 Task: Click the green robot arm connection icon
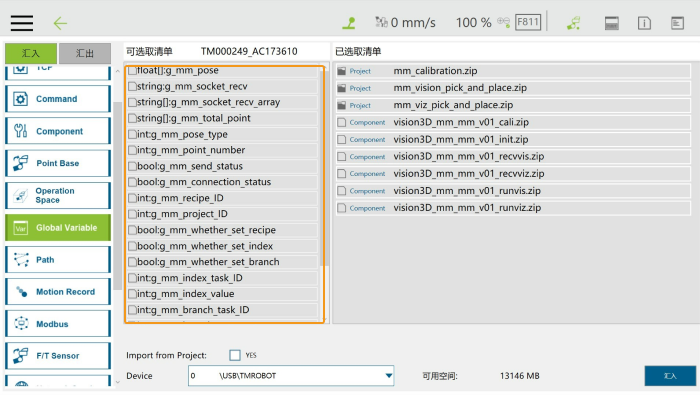(574, 23)
